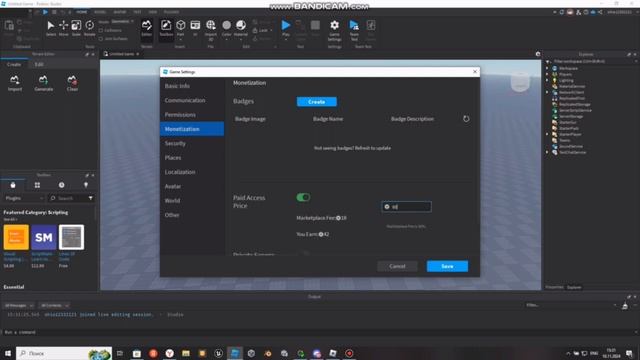The height and width of the screenshot is (360, 640).
Task: Open Localization settings page
Action: 192,172
